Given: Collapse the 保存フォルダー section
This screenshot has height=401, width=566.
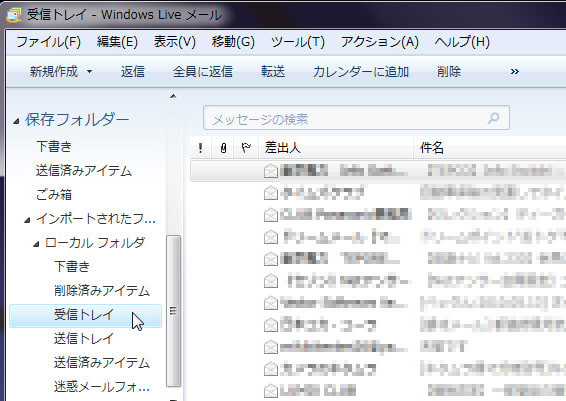Looking at the screenshot, I should click(x=16, y=121).
